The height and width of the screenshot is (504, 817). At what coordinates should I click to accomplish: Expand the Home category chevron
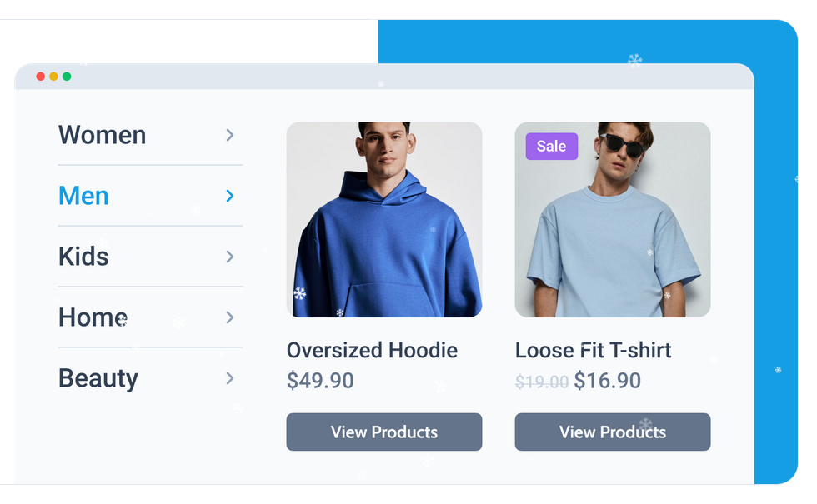coord(230,317)
